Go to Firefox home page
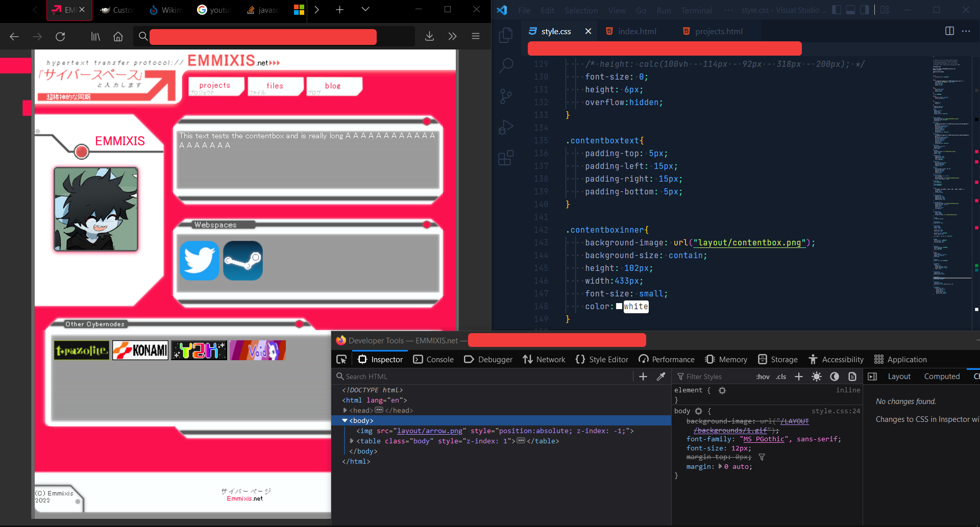This screenshot has width=980, height=527. click(118, 36)
